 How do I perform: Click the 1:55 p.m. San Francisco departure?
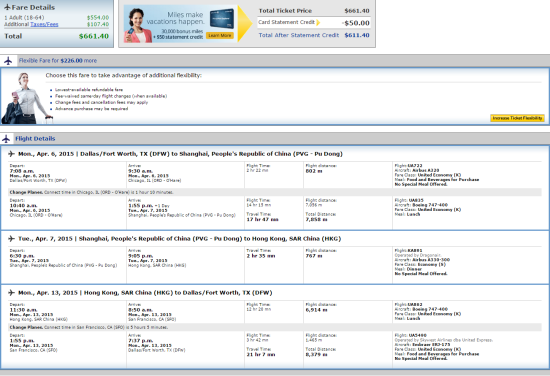pos(22,341)
